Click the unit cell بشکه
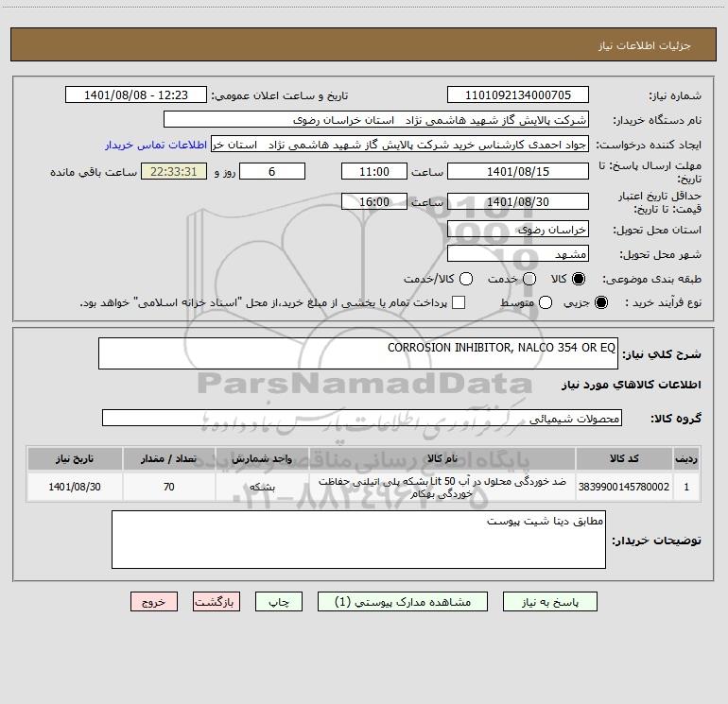Viewport: 728px width, 704px height. point(262,487)
